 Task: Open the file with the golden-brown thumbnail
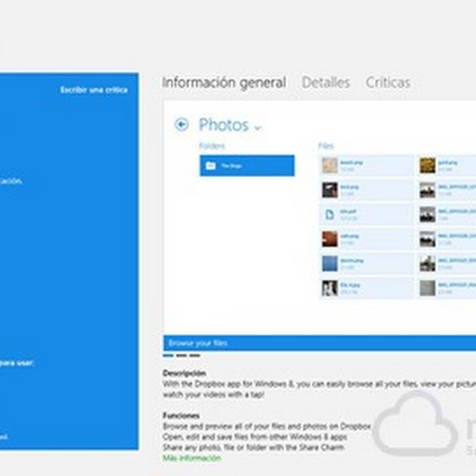point(447,165)
